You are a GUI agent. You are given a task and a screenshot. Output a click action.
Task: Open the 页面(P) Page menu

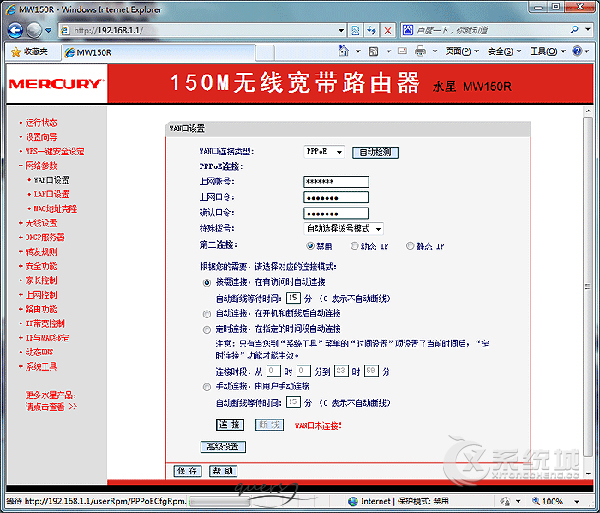[462, 51]
